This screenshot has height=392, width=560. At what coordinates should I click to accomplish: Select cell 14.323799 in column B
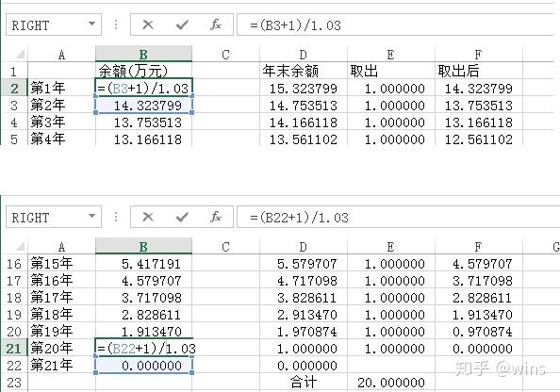(143, 106)
